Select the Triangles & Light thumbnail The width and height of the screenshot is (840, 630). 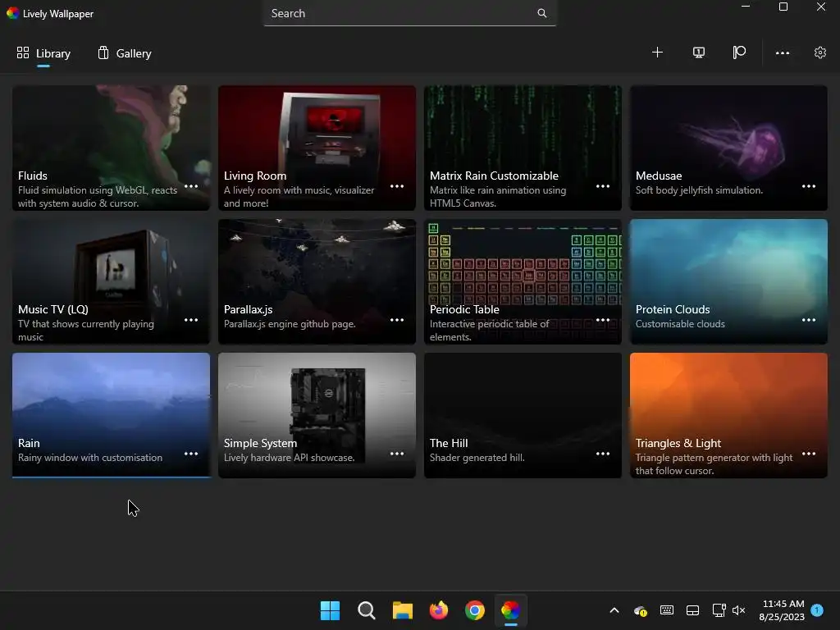pyautogui.click(x=728, y=415)
